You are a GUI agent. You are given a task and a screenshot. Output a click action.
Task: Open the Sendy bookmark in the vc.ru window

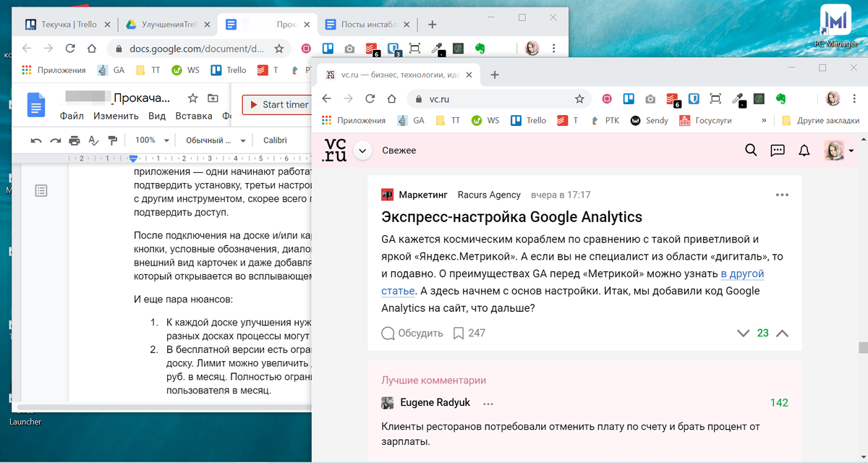point(648,121)
